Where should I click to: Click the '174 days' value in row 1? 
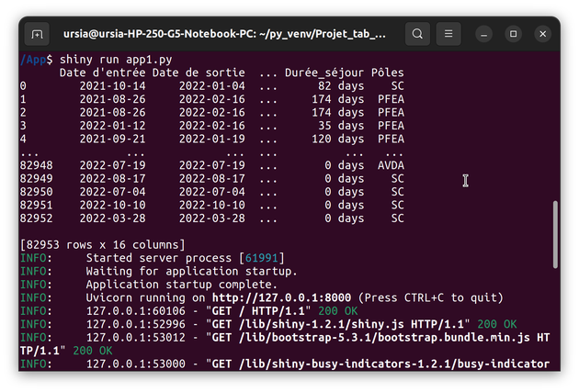338,99
